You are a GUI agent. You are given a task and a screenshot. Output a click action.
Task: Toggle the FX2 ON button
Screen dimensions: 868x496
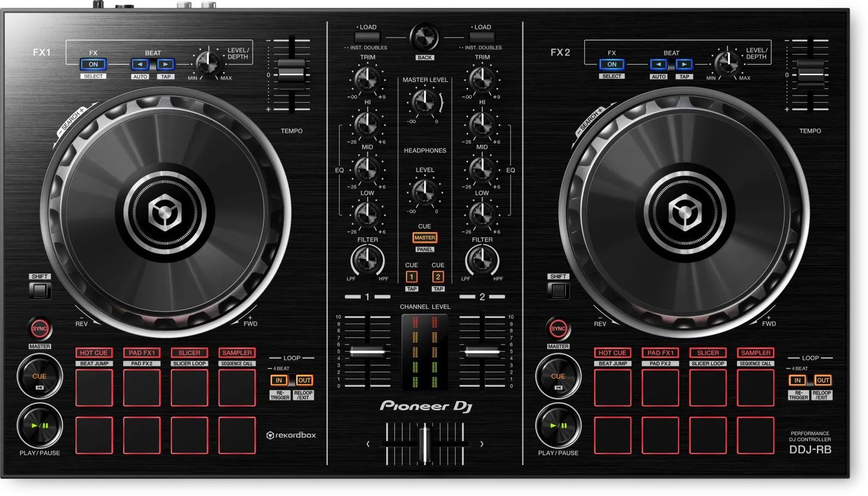[612, 64]
